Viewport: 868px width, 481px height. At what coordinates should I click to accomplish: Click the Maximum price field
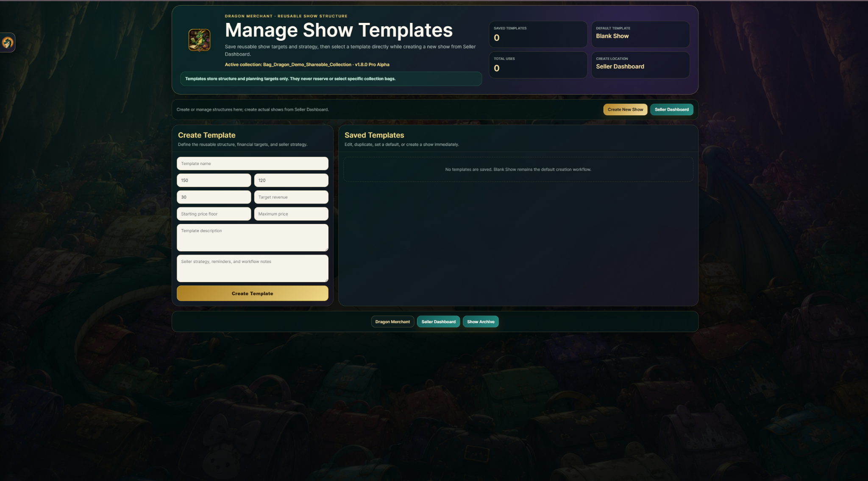(291, 214)
